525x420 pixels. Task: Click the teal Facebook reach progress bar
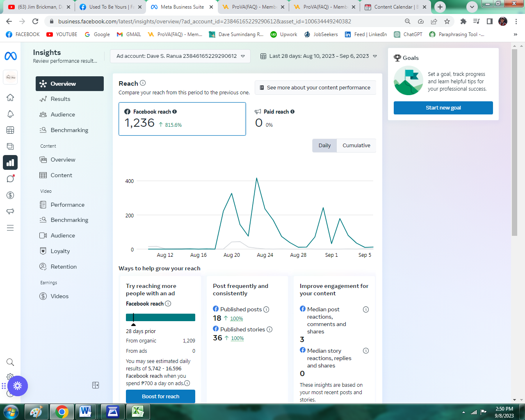[160, 317]
